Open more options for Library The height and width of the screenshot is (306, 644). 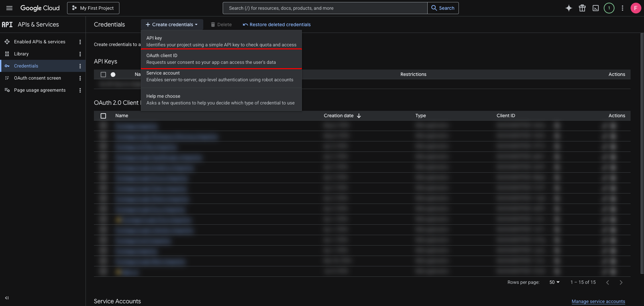(80, 54)
